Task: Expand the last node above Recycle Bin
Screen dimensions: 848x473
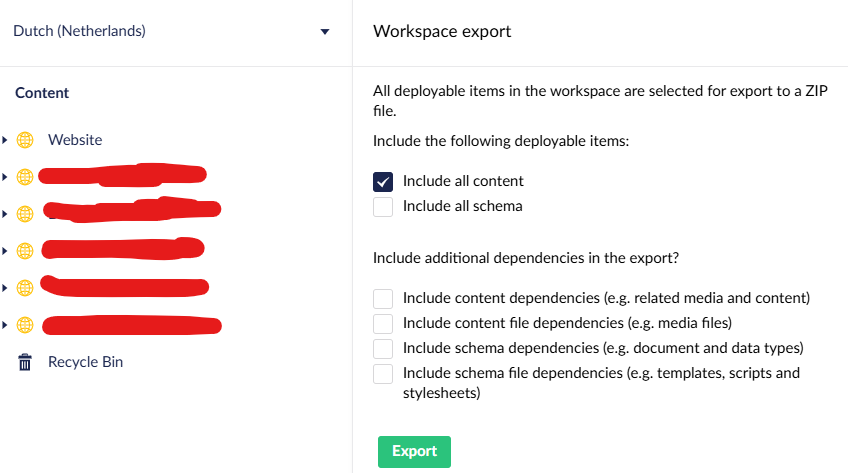Action: pyautogui.click(x=5, y=325)
